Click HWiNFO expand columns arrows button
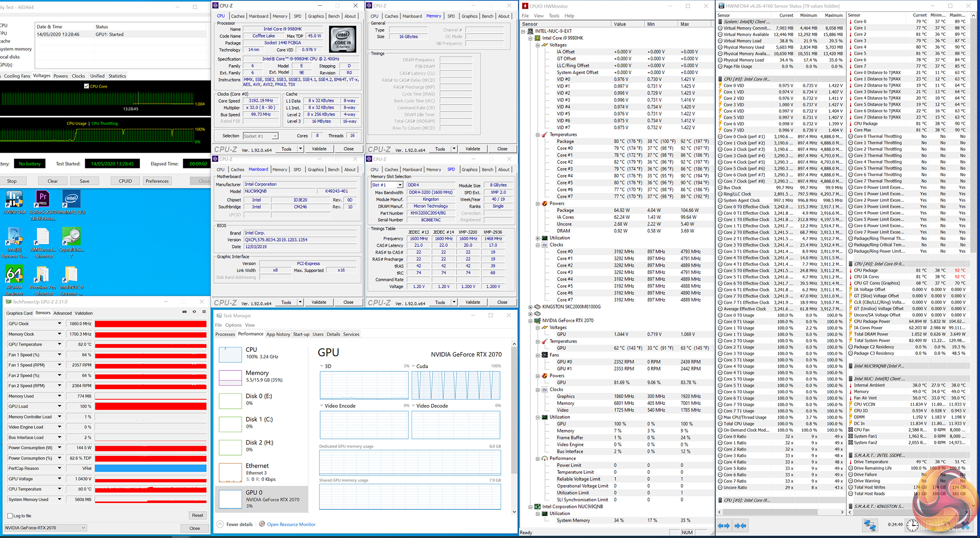Image resolution: width=980 pixels, height=538 pixels. (x=724, y=526)
